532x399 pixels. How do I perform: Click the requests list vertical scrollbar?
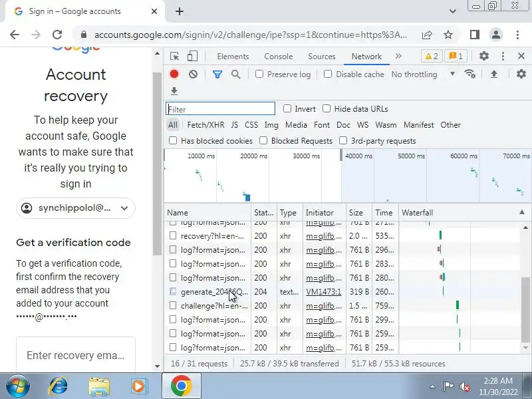525,309
